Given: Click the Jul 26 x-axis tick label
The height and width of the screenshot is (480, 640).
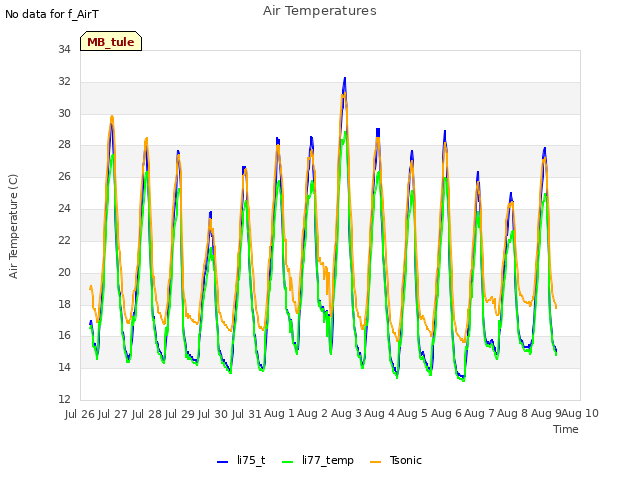Looking at the screenshot, I should coord(80,414).
